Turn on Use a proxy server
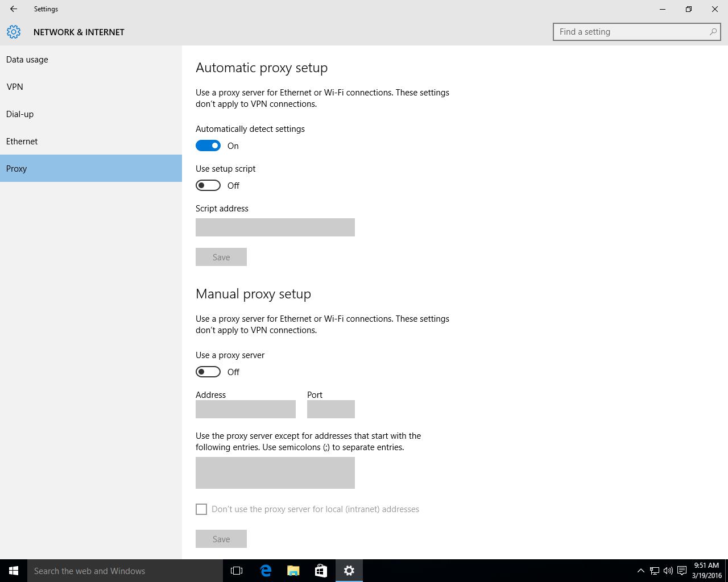The height and width of the screenshot is (582, 728). coord(208,372)
